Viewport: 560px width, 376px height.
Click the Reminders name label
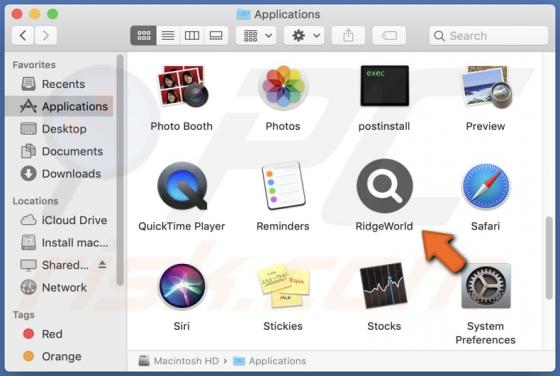(x=283, y=226)
